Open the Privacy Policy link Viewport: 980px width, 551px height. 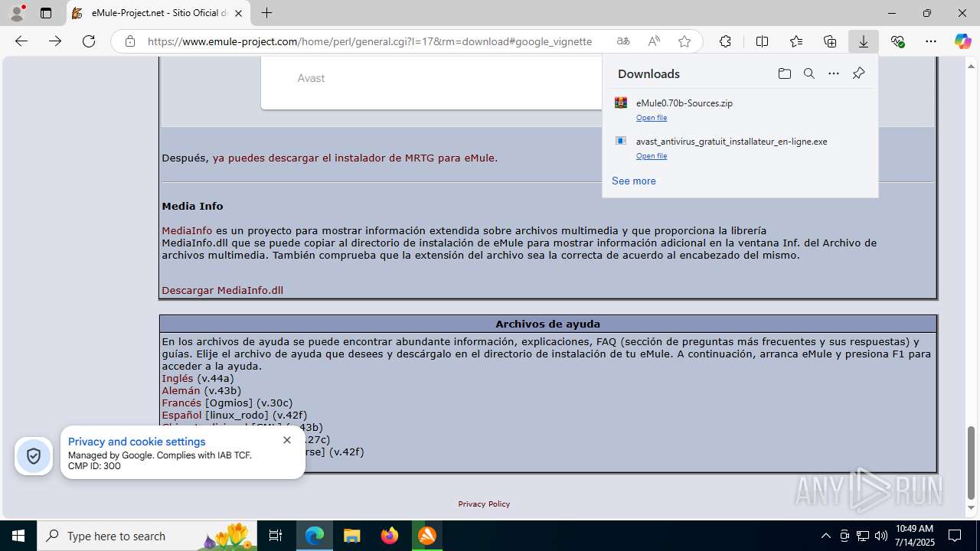click(x=484, y=504)
